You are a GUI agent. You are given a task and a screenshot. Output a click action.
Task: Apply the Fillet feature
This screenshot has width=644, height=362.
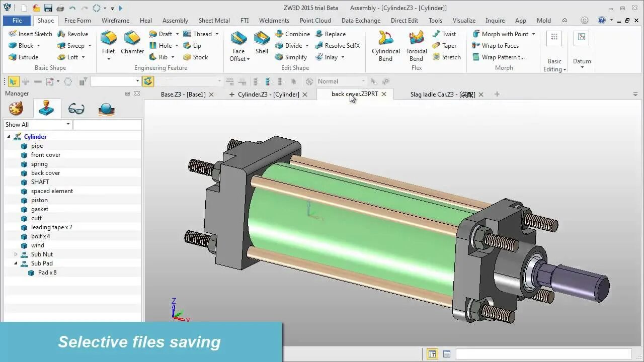108,43
